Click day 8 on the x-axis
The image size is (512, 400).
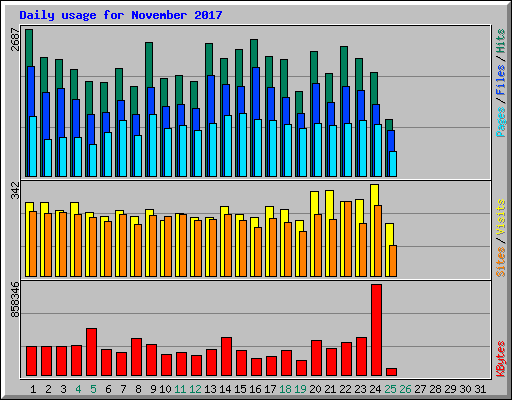click(138, 389)
